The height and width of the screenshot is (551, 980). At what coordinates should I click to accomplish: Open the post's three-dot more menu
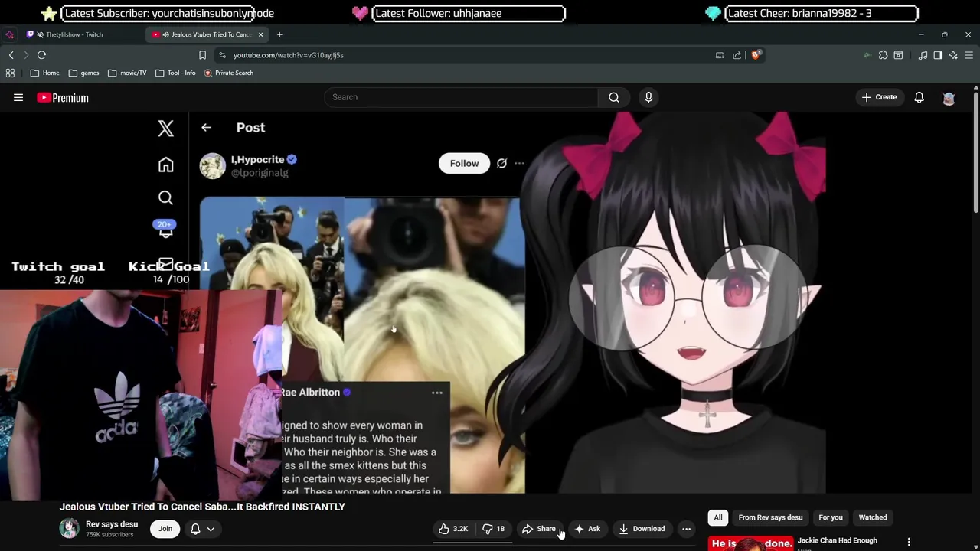click(x=519, y=163)
